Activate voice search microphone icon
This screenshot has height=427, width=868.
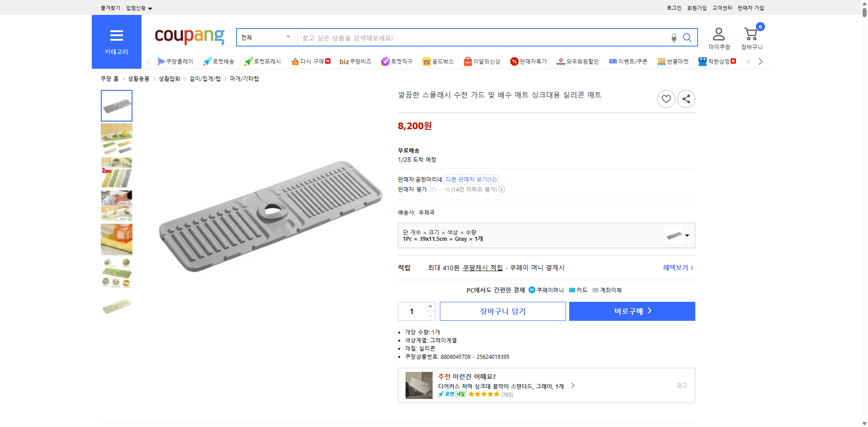click(x=673, y=38)
